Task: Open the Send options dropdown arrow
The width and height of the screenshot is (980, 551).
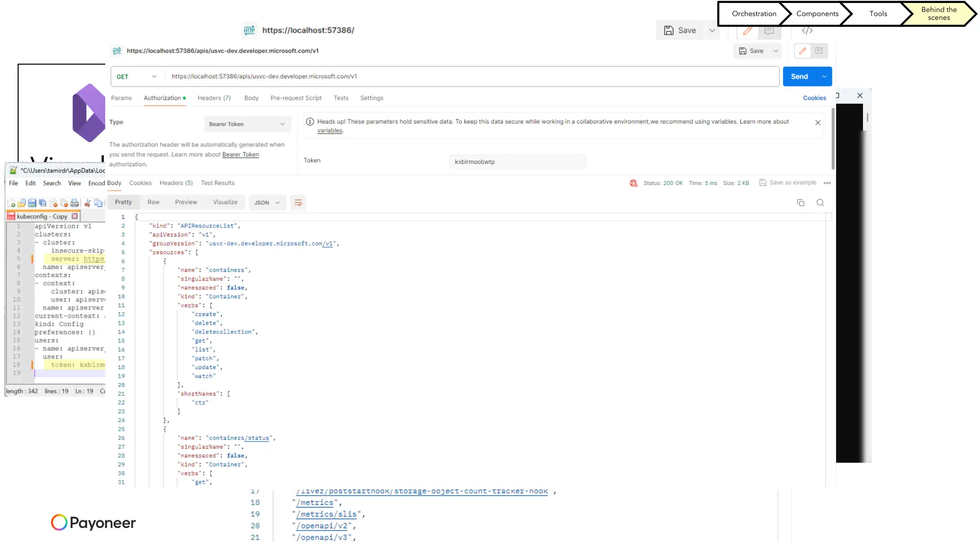Action: click(x=824, y=77)
